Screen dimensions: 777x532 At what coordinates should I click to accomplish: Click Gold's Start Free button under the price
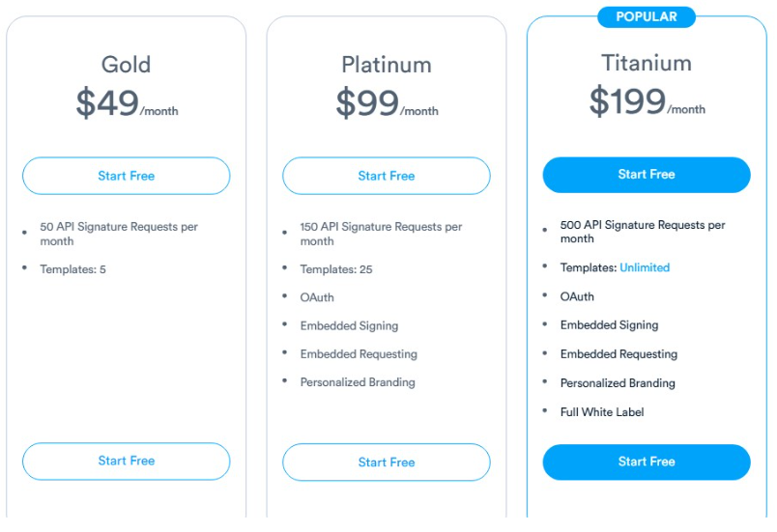(x=126, y=176)
